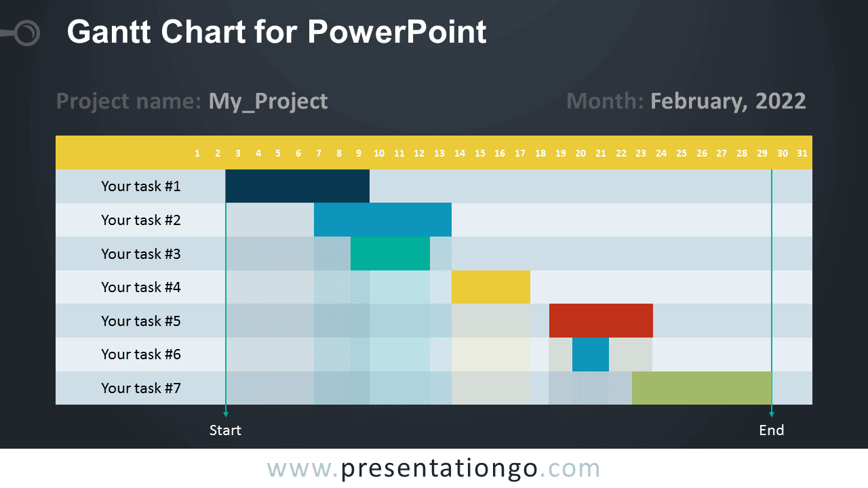
Task: Click the 'Your task #4' row label
Action: (141, 287)
